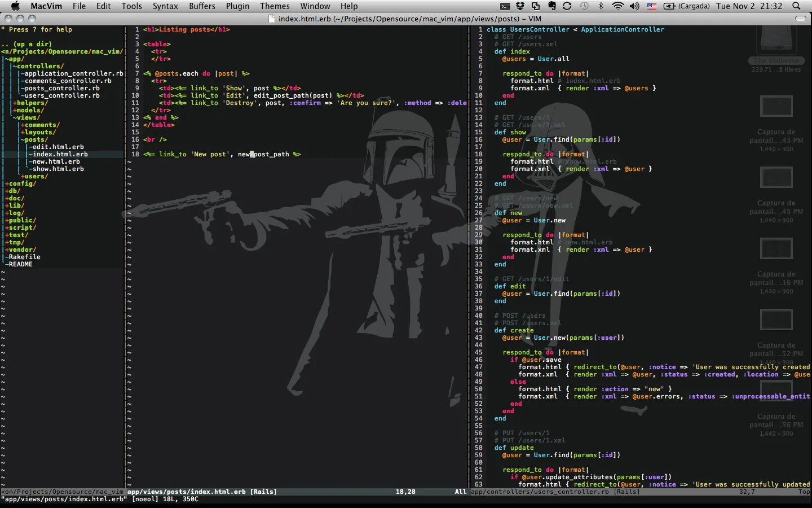Click the Bluetooth status icon
This screenshot has height=508, width=812.
coord(601,6)
